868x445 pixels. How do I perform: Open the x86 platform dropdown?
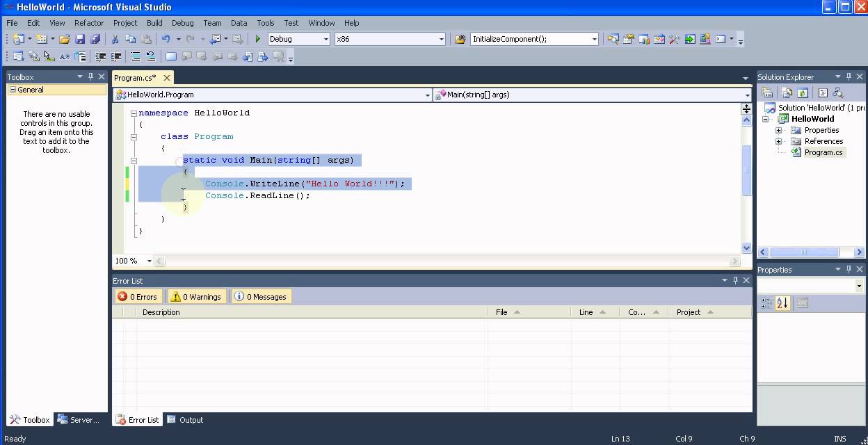tap(441, 39)
